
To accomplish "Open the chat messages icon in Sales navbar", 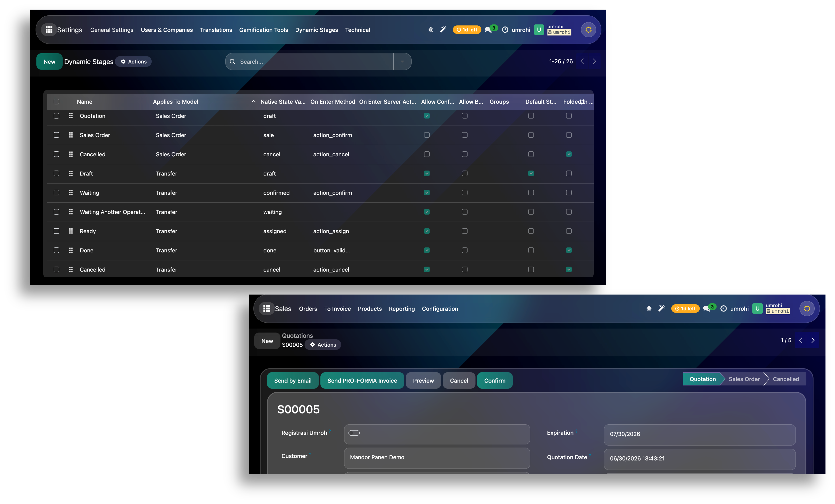I will pos(707,309).
